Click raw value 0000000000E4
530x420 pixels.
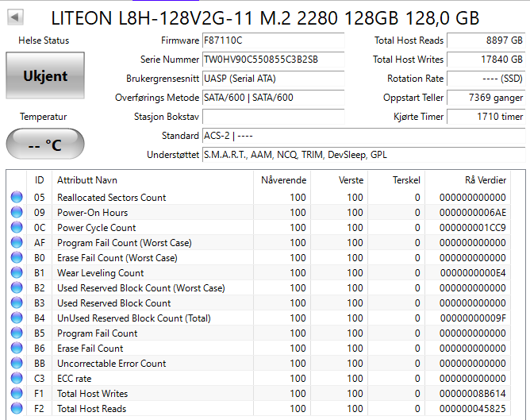click(473, 273)
